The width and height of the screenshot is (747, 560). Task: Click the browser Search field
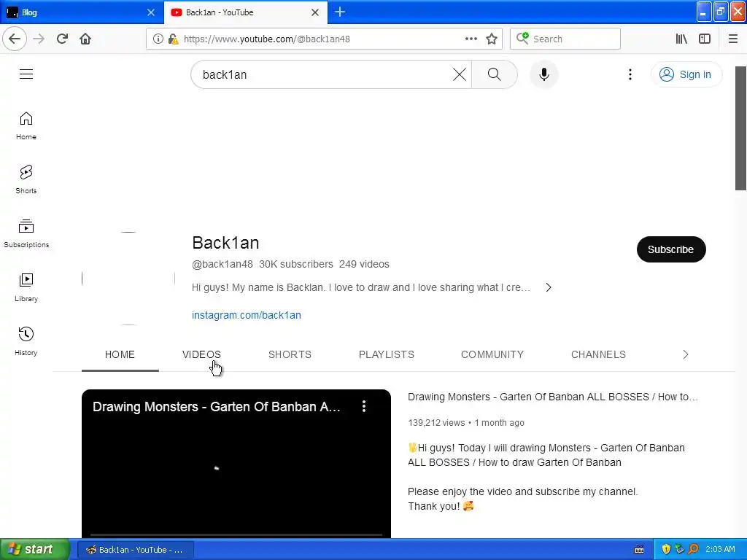pos(565,39)
